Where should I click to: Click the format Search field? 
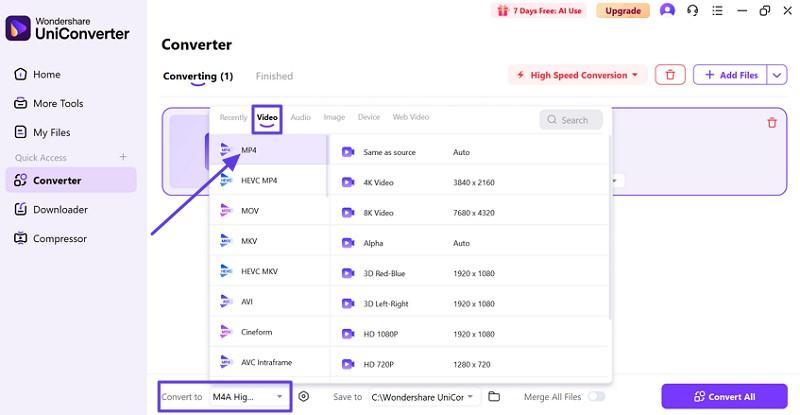pos(571,120)
